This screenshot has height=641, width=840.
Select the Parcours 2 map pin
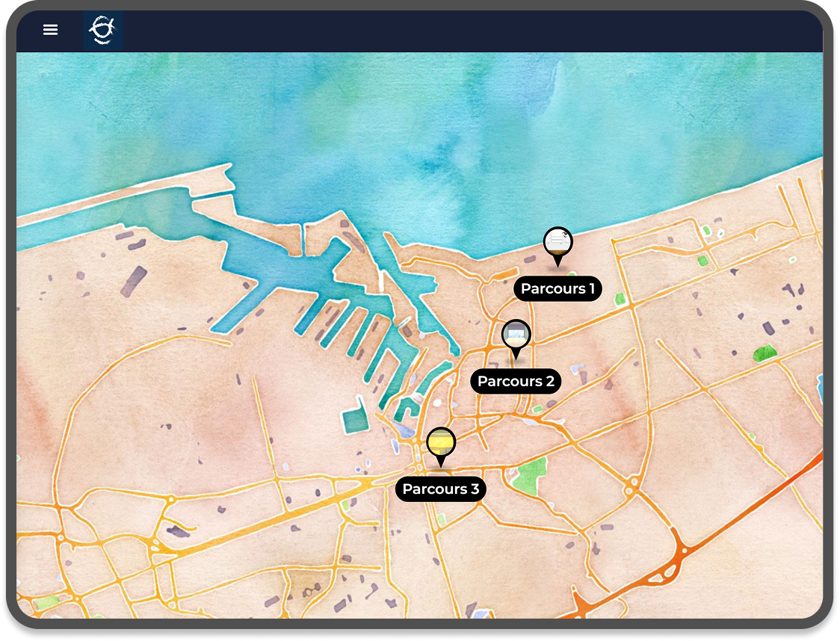pyautogui.click(x=516, y=335)
